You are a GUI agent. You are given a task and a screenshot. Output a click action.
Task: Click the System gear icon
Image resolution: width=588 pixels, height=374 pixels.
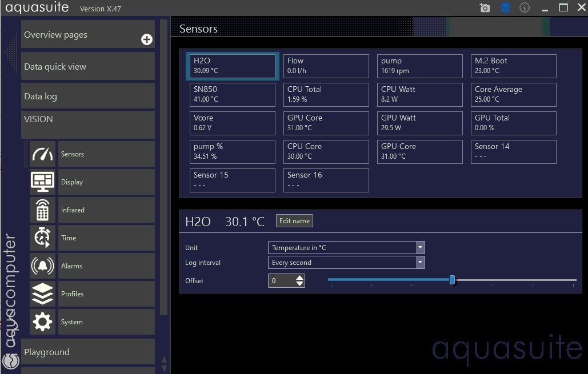(42, 321)
